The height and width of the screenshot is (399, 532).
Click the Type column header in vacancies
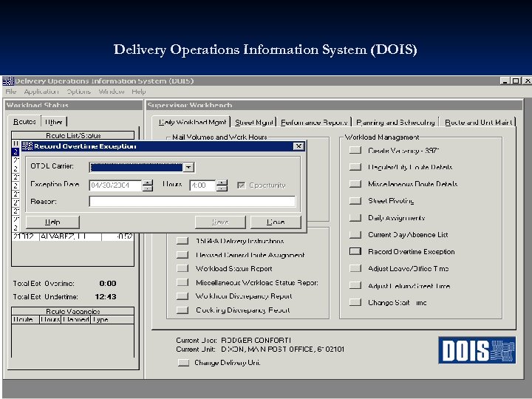coord(112,320)
